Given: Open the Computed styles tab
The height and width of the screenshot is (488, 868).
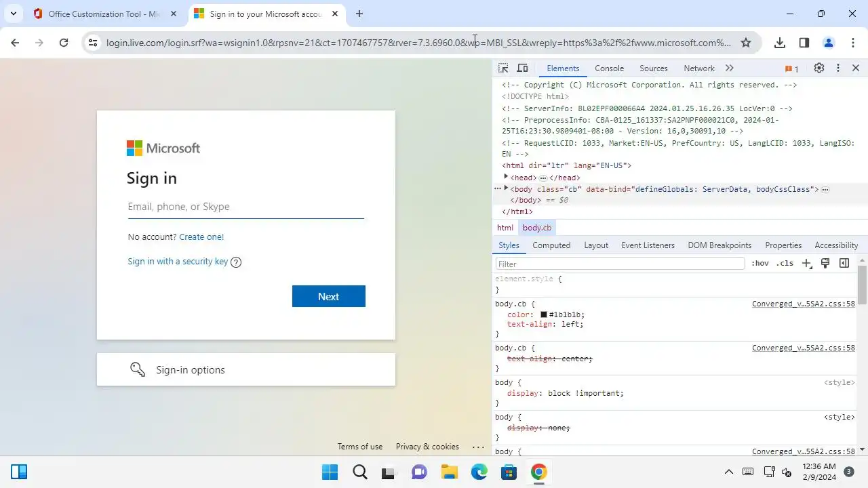Looking at the screenshot, I should click(551, 245).
